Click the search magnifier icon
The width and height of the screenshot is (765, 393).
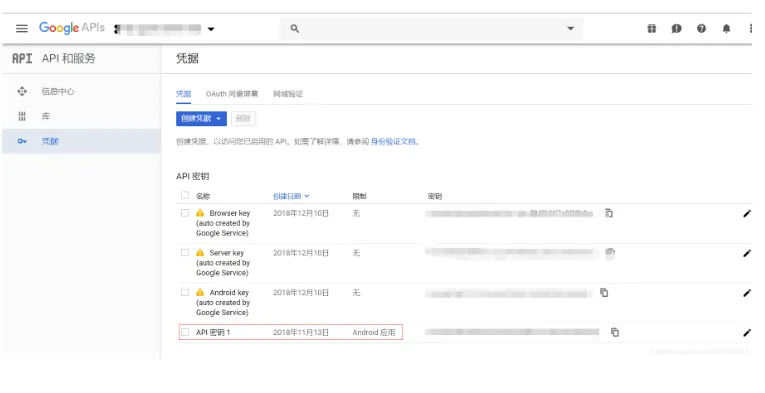[295, 28]
